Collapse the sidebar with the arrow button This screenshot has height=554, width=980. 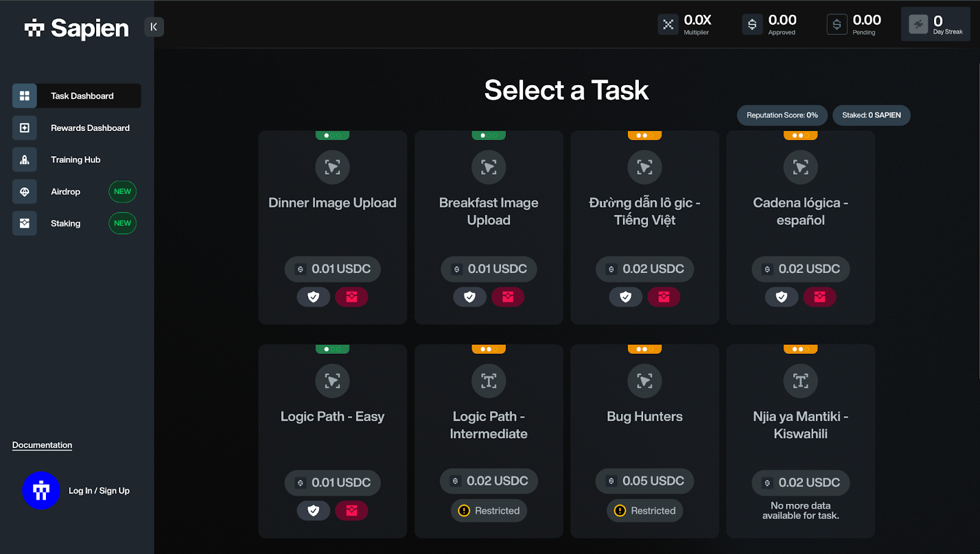154,27
